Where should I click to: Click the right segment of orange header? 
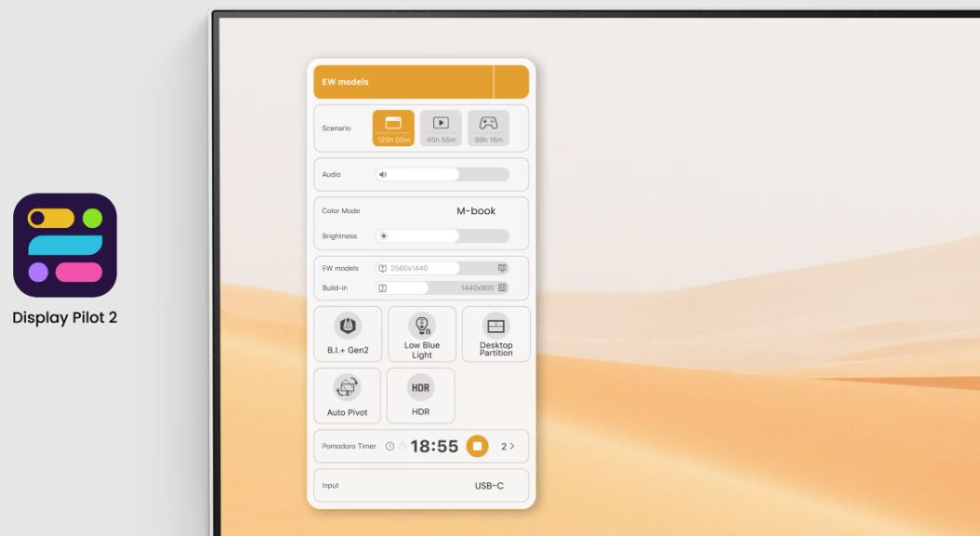(512, 82)
